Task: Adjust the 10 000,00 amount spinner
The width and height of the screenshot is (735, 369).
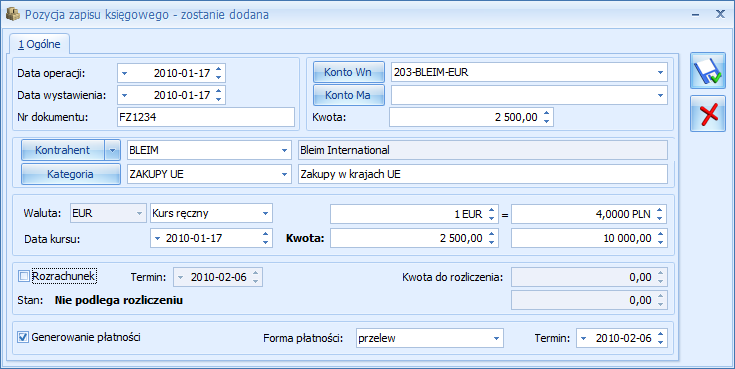Action: coord(660,238)
